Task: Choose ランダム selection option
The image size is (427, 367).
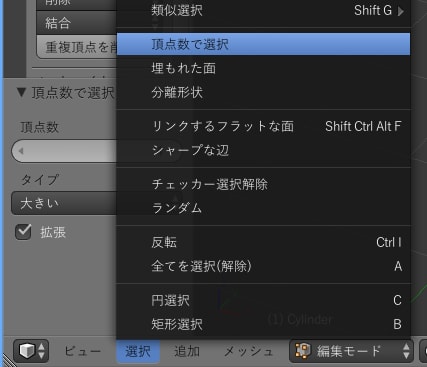Action: tap(263, 208)
